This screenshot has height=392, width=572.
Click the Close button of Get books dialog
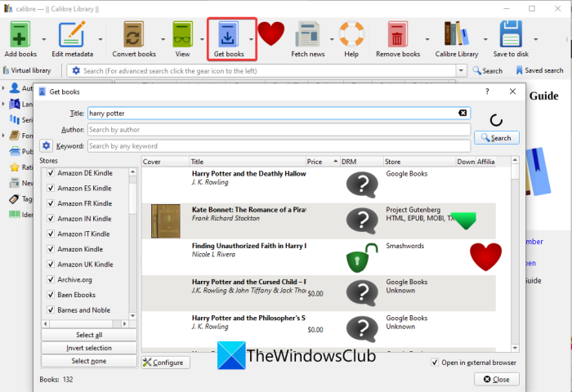(497, 379)
